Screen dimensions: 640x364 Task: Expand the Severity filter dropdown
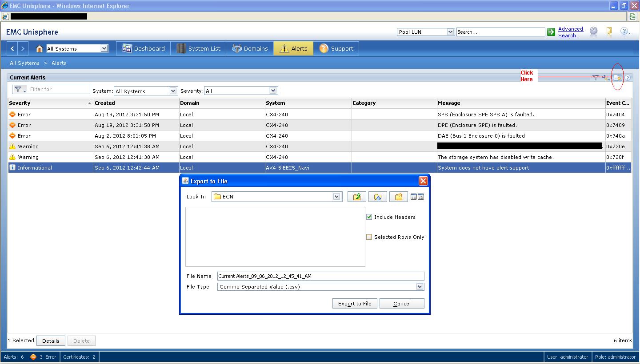(273, 91)
